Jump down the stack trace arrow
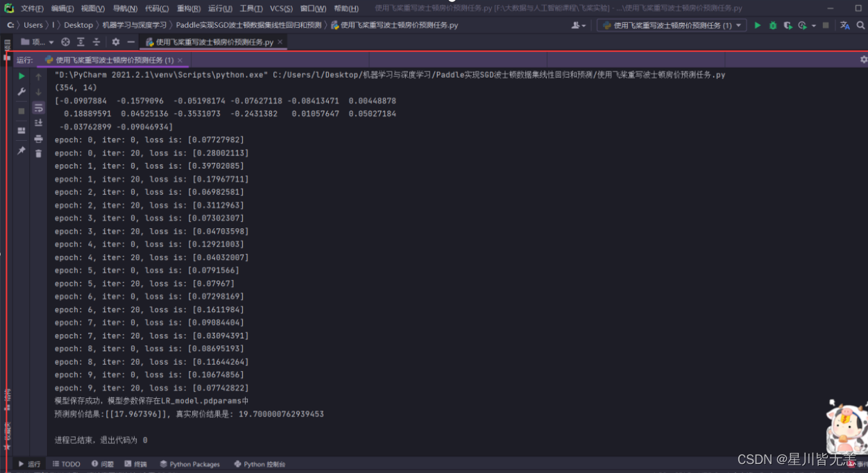 coord(38,92)
